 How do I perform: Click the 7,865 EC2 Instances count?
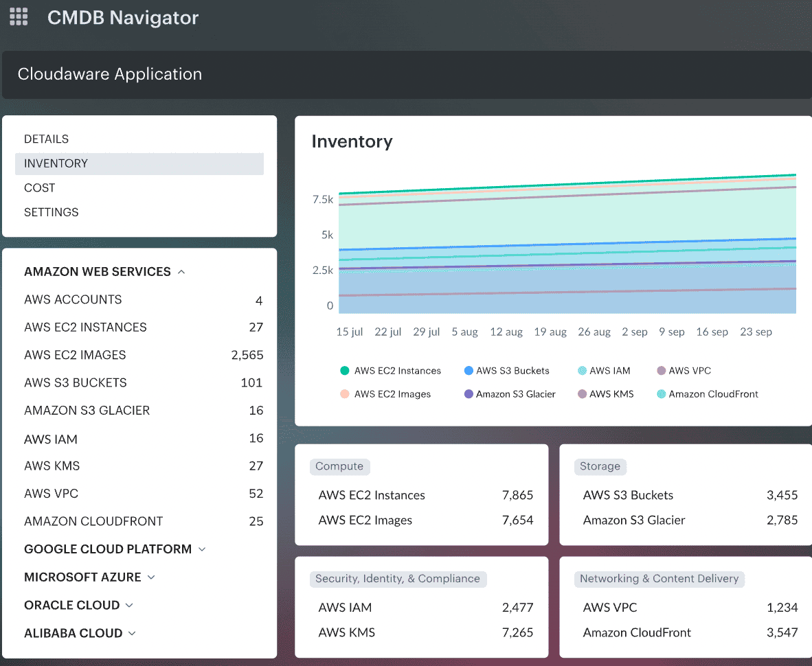click(517, 495)
